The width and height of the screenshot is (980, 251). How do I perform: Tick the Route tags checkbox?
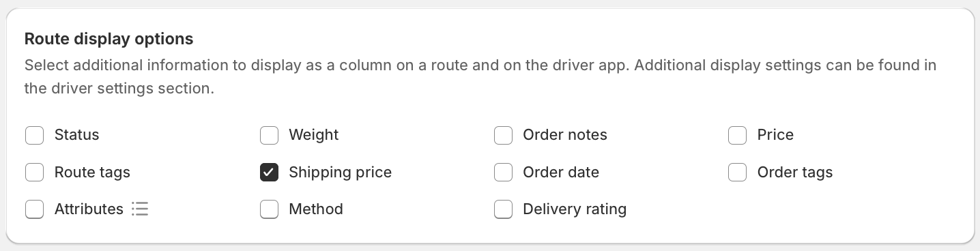tap(34, 172)
